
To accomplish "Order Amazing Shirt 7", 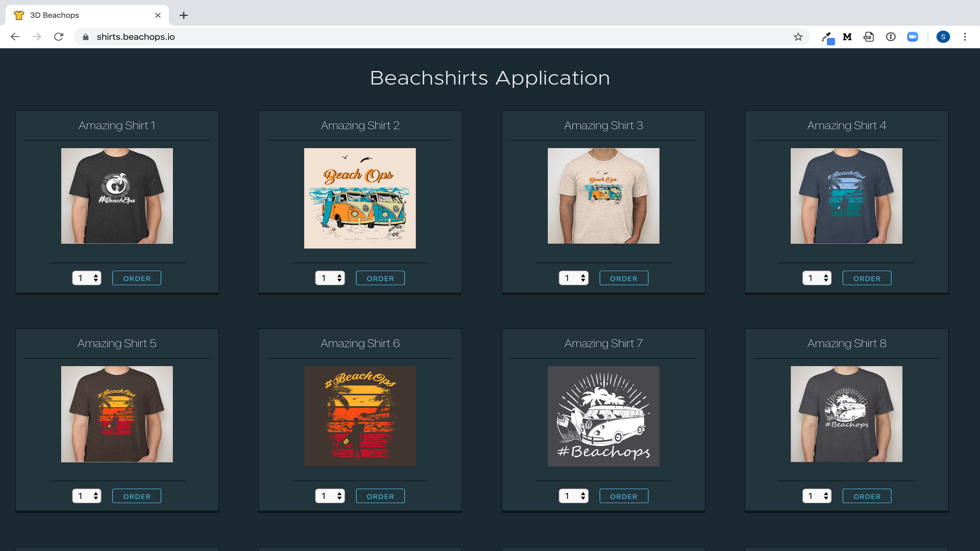I will tap(623, 496).
